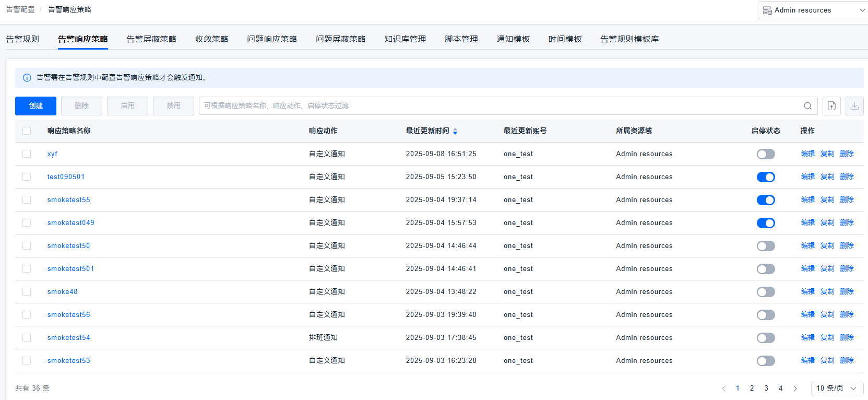Focus the policy filter search field
The width and height of the screenshot is (868, 400).
(496, 106)
